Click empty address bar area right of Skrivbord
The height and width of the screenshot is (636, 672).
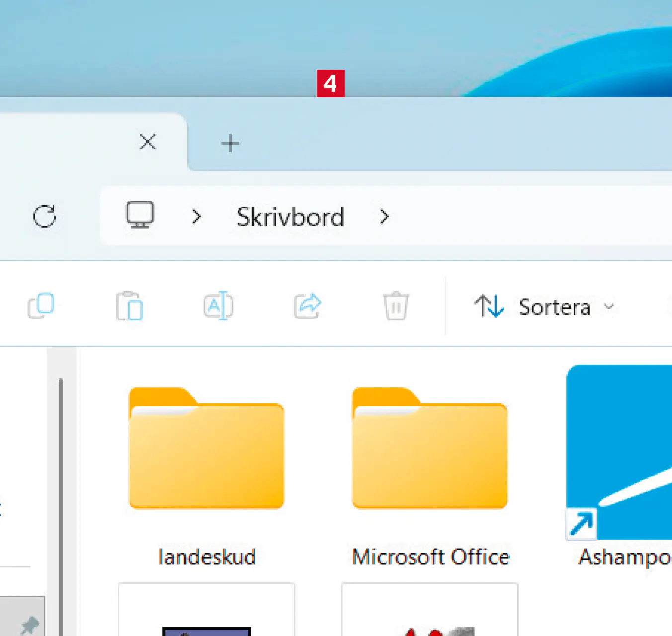[x=522, y=217]
